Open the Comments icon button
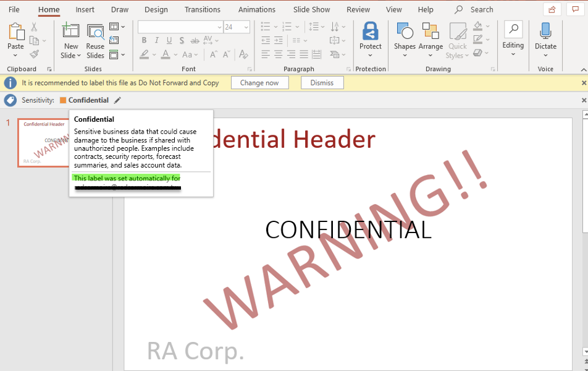The width and height of the screenshot is (588, 371). pos(575,9)
